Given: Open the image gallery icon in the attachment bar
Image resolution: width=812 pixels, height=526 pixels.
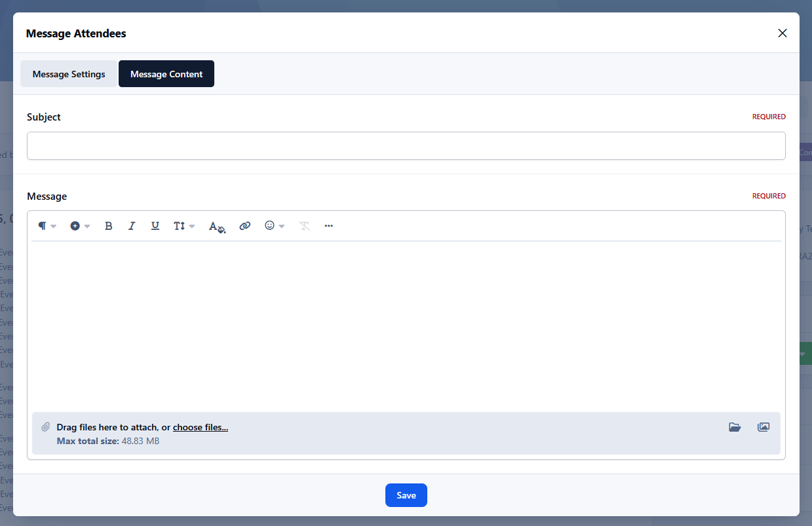Looking at the screenshot, I should point(764,427).
